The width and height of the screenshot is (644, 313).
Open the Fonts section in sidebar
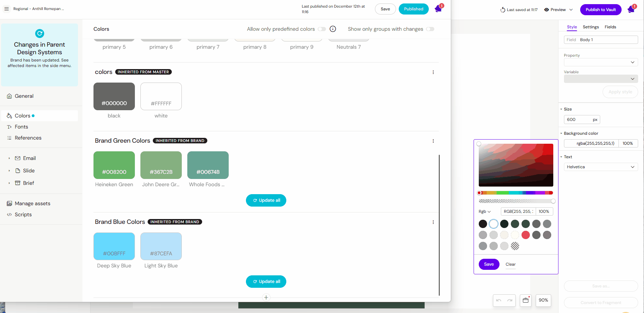(x=21, y=127)
